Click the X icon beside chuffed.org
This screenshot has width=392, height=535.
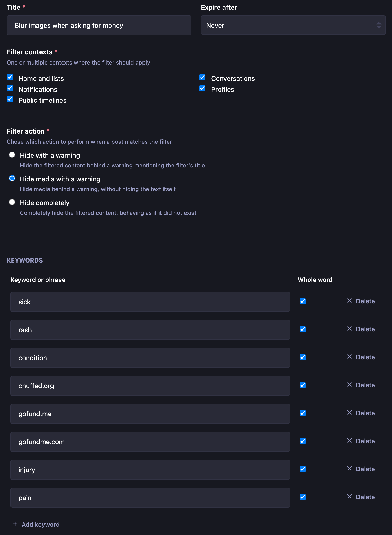click(349, 384)
